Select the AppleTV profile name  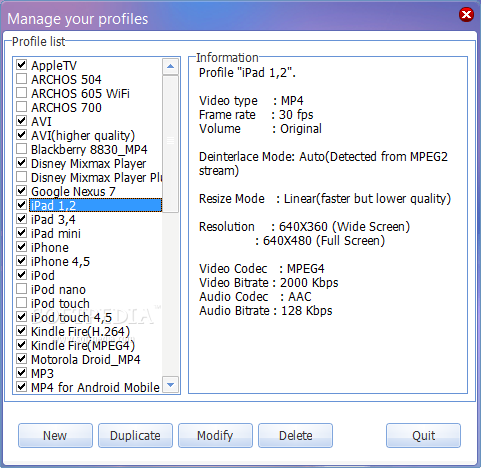click(54, 66)
